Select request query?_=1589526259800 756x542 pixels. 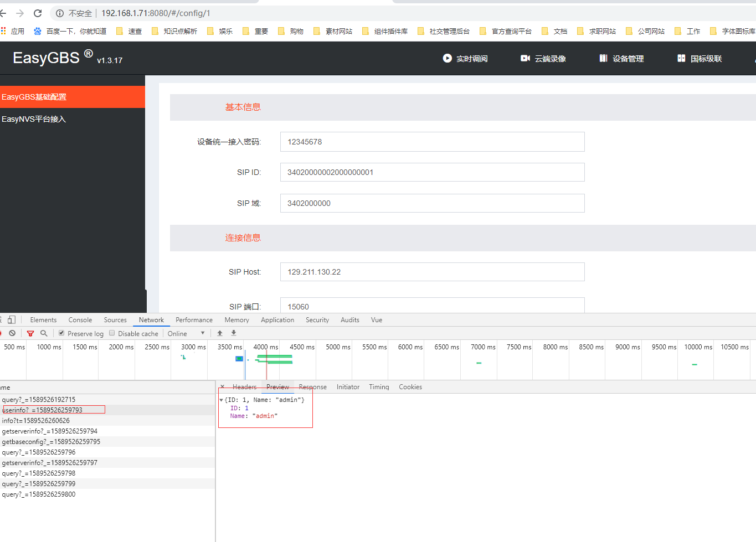(107, 494)
